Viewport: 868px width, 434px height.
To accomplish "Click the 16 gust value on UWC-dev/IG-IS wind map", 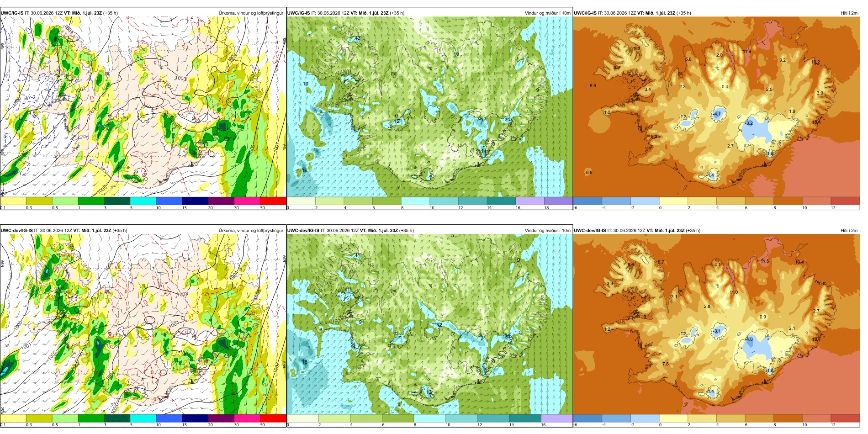I will 305,361.
